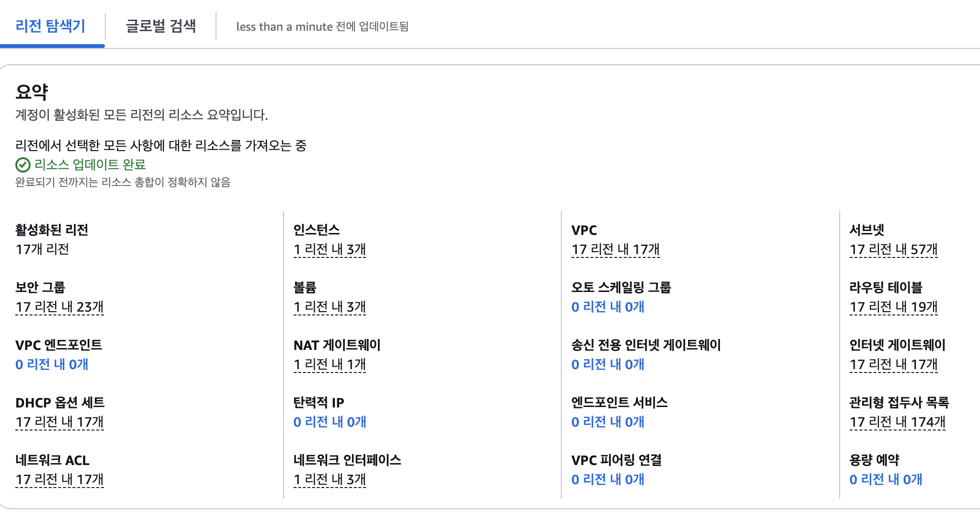Select the Auto Scaling groups 0 리전 내 0개 link
This screenshot has width=980, height=512.
[608, 307]
